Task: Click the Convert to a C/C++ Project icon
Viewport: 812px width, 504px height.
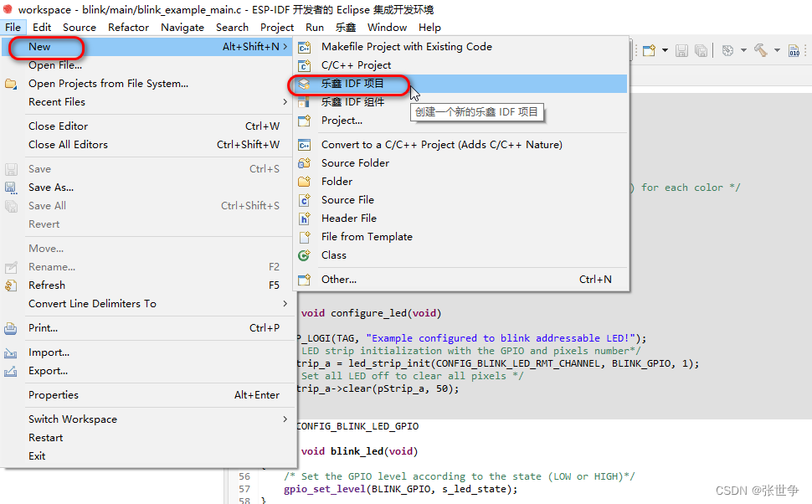Action: point(305,145)
